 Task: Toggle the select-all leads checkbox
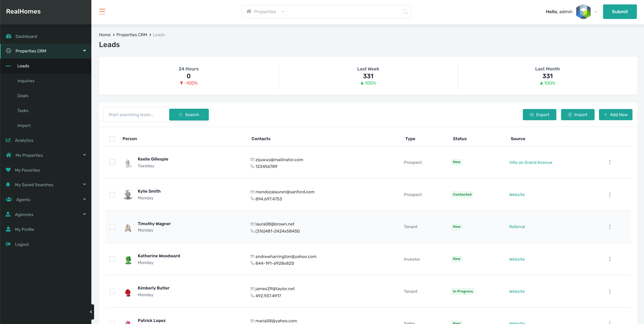click(112, 139)
